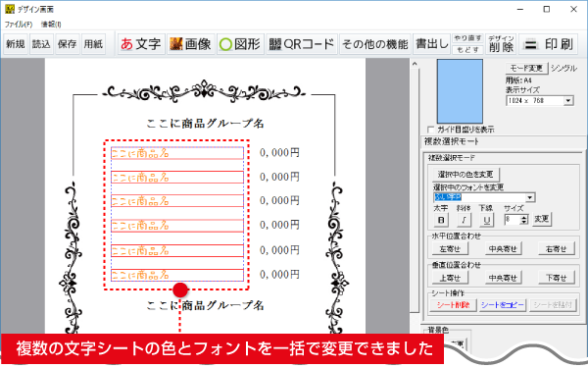Choose the 図形 shape tool
588x368 pixels.
[x=240, y=44]
